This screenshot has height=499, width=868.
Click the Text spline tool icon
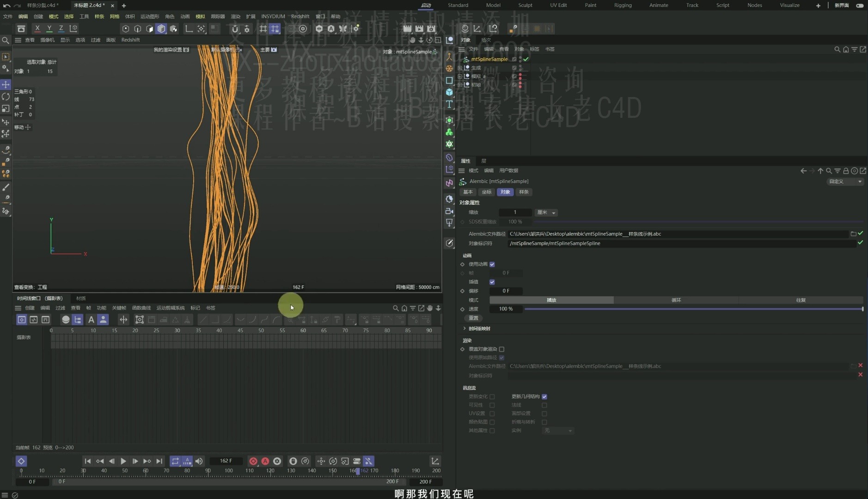[x=449, y=104]
